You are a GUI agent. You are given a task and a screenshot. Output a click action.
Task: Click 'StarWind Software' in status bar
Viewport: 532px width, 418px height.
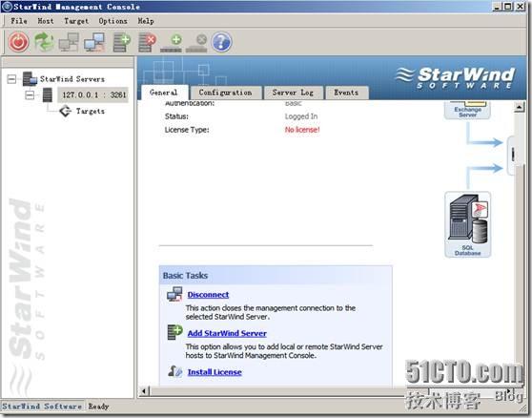tap(42, 407)
